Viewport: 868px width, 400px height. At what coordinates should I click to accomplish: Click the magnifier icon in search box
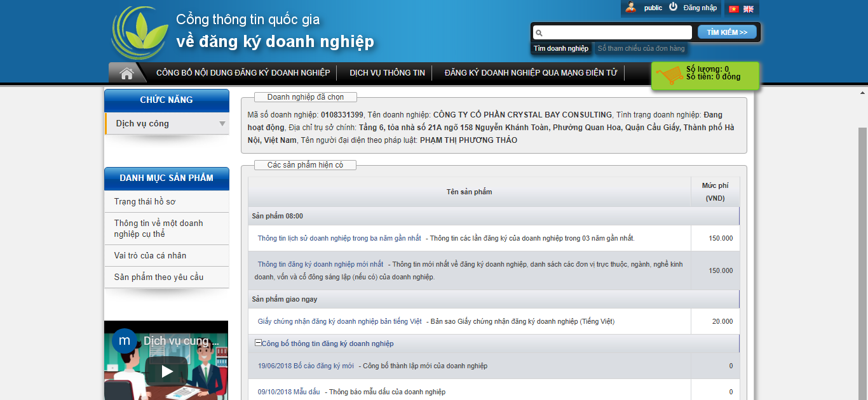click(x=538, y=32)
